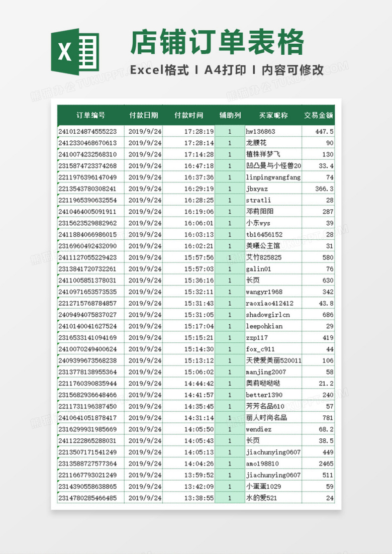Click the green Excel logo icon
This screenshot has width=392, height=554.
(75, 52)
